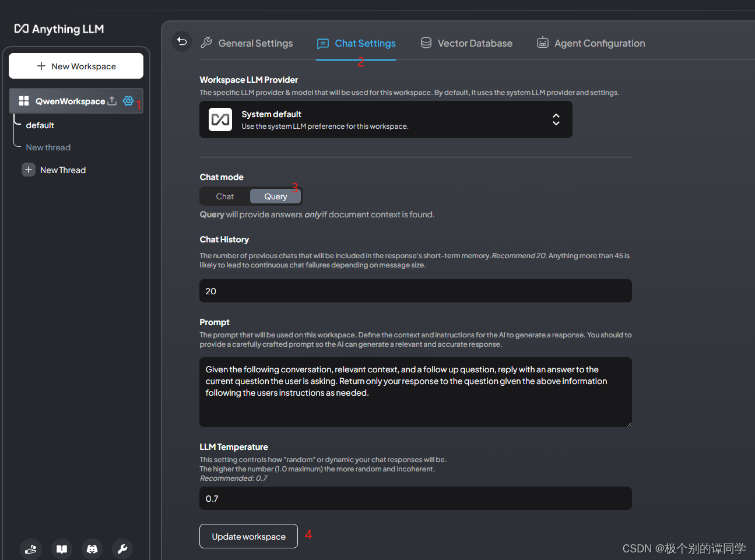Click the New Workspace button

coord(76,66)
